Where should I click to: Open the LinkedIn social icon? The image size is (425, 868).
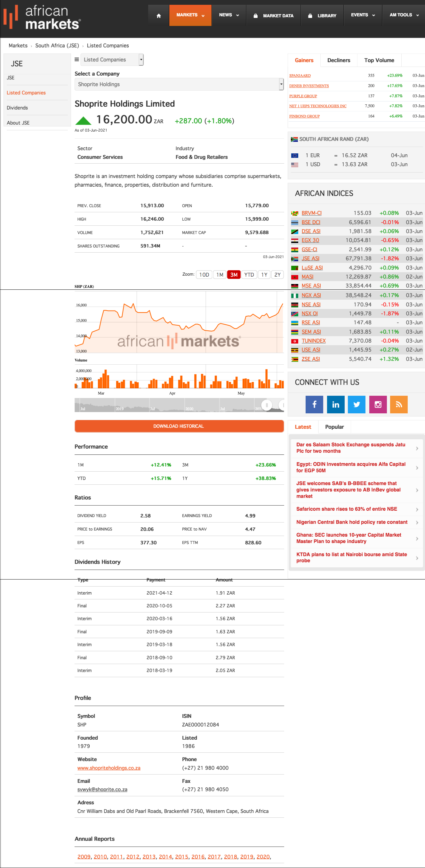[x=335, y=404]
